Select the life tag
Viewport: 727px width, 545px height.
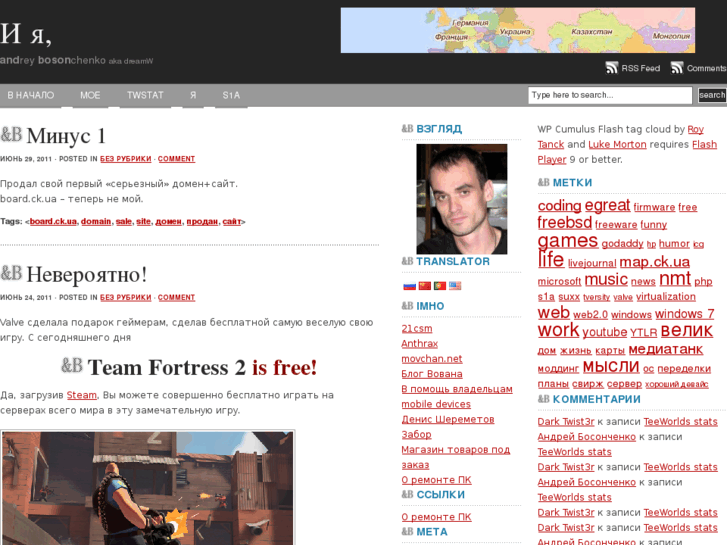point(551,259)
